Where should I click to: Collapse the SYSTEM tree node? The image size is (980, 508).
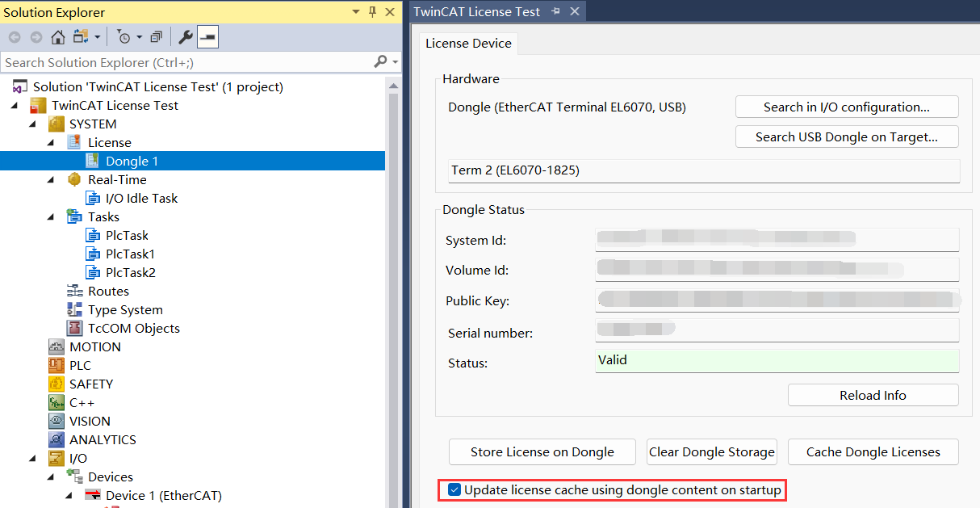tap(33, 124)
